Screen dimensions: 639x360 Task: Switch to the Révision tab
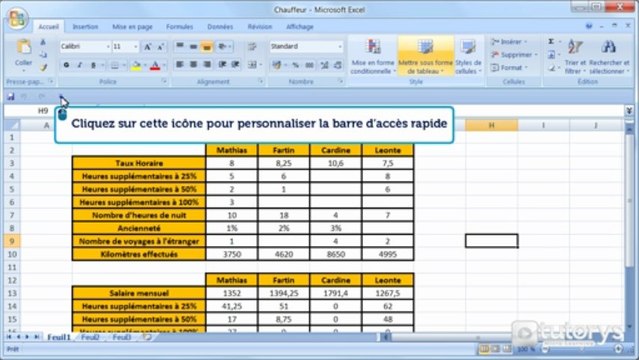260,27
